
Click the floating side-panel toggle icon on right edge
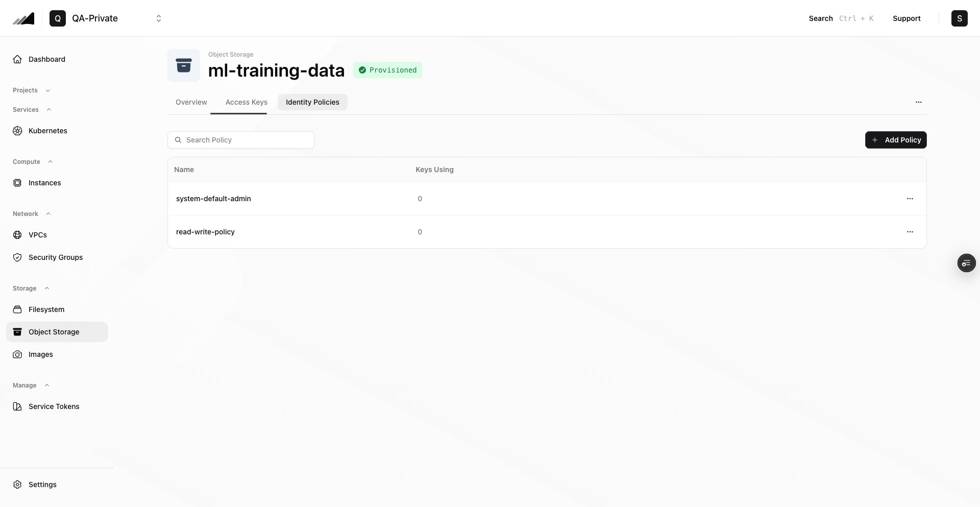tap(966, 263)
